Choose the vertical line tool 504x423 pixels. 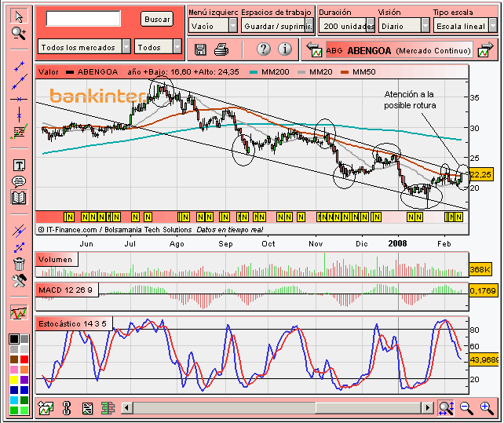[x=20, y=115]
